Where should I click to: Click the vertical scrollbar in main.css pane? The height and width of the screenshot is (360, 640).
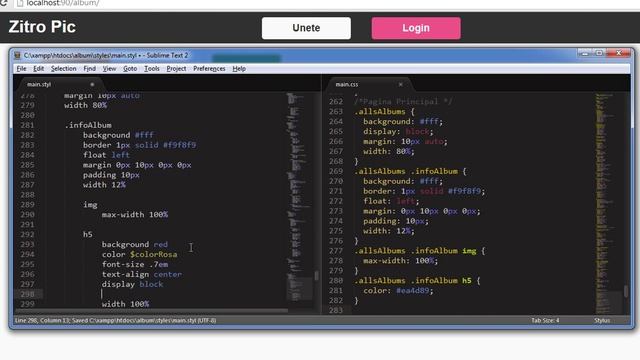click(x=626, y=291)
